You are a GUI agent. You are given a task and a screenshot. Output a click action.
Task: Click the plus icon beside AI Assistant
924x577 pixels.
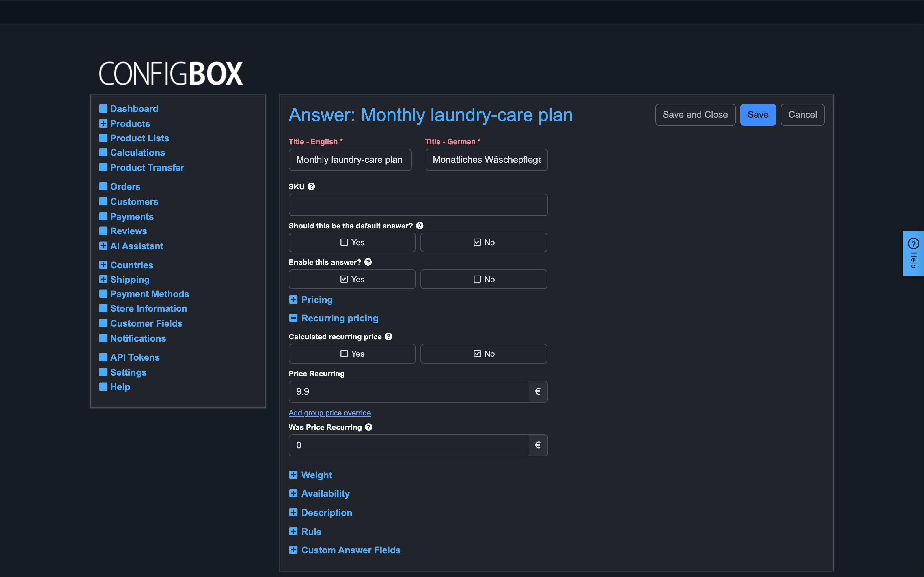pyautogui.click(x=103, y=246)
